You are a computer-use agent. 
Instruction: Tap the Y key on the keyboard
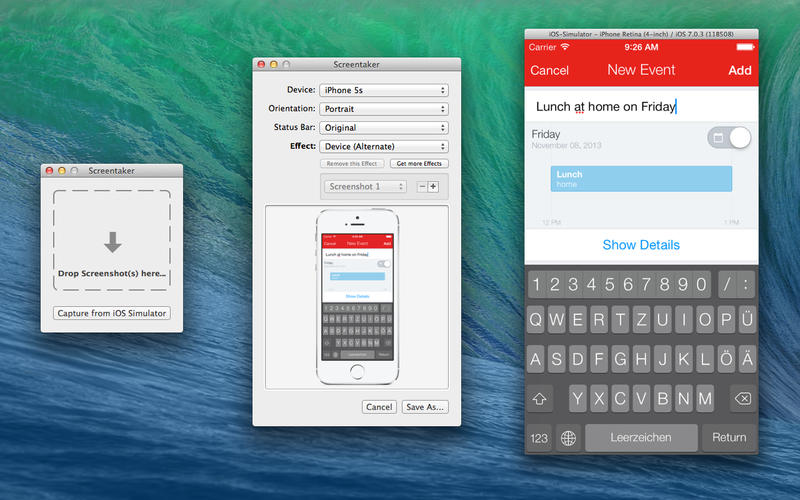[x=578, y=399]
